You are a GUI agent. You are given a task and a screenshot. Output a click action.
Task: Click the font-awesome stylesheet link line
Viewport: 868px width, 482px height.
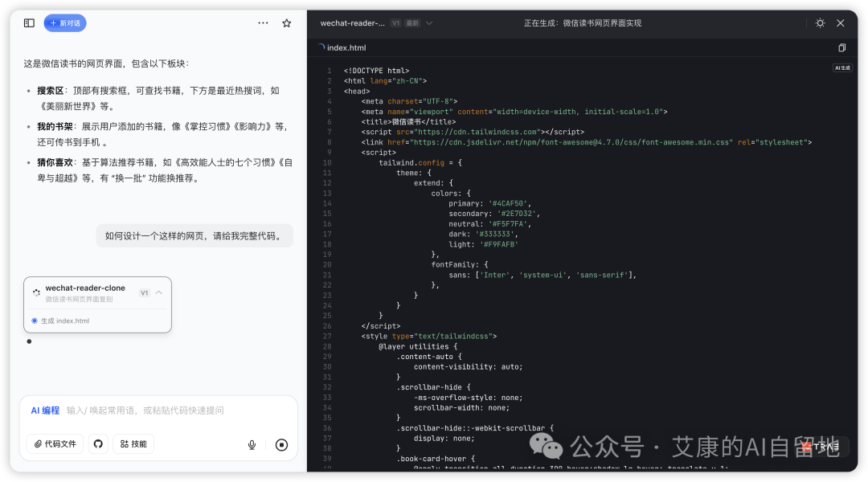coord(586,142)
